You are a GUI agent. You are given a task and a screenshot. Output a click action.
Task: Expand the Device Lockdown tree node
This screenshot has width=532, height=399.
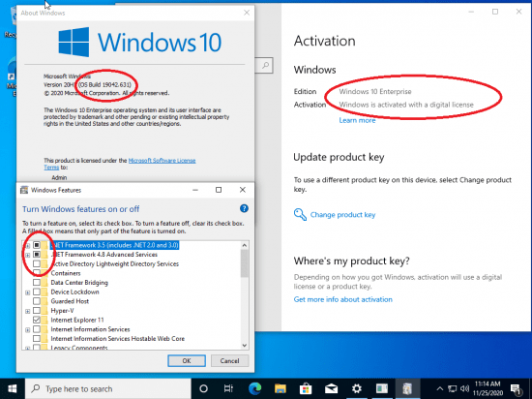pyautogui.click(x=27, y=292)
